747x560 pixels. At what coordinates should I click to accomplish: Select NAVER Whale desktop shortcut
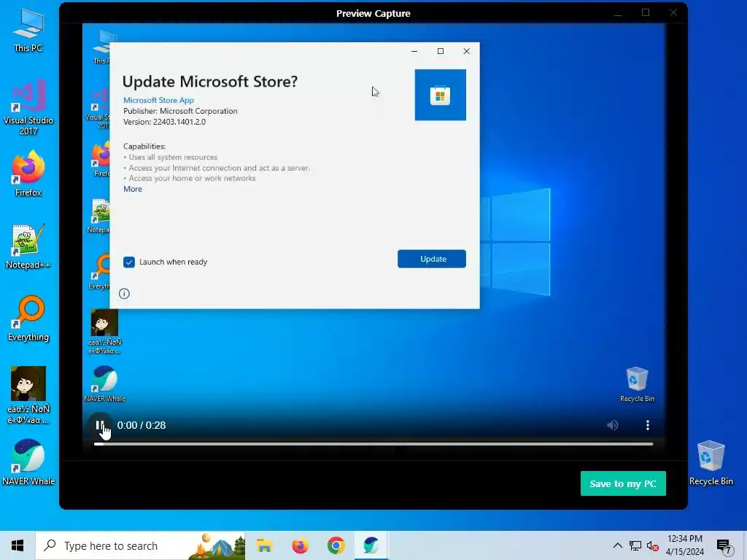point(28,462)
